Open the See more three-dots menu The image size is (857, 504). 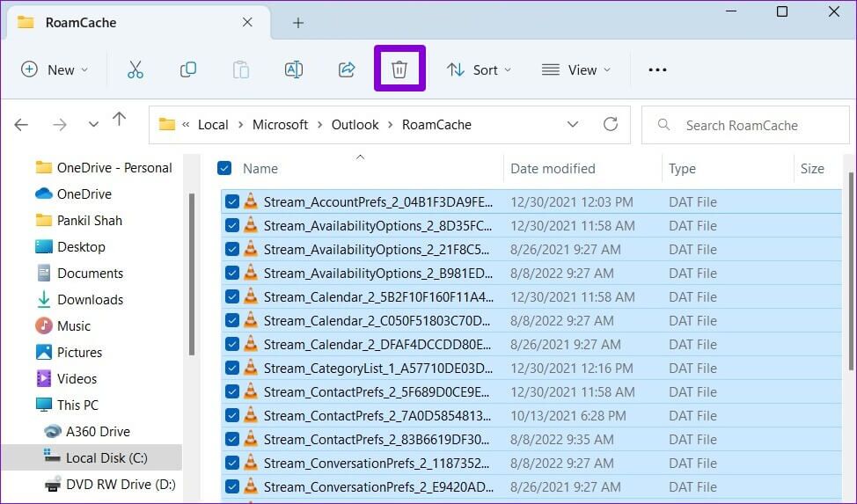657,69
